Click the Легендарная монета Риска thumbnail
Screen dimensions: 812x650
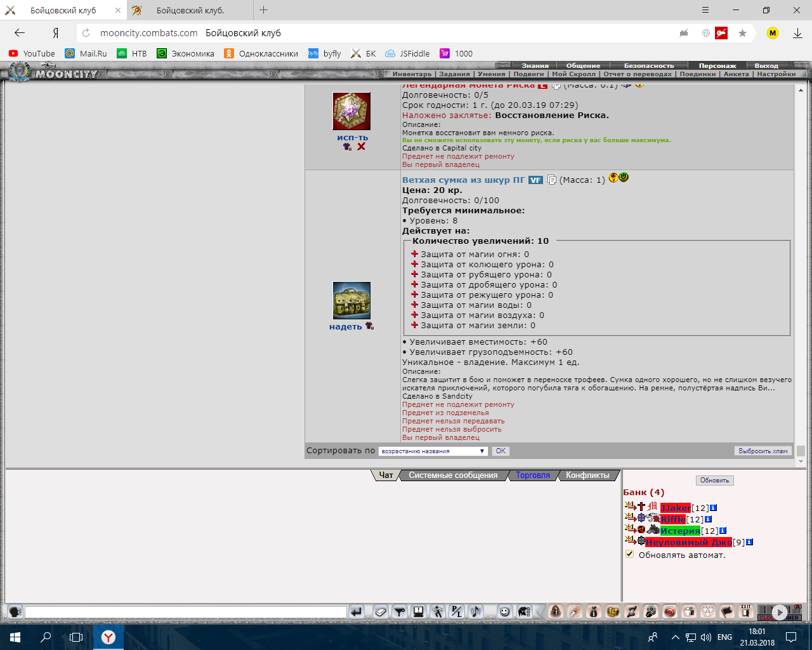click(351, 111)
